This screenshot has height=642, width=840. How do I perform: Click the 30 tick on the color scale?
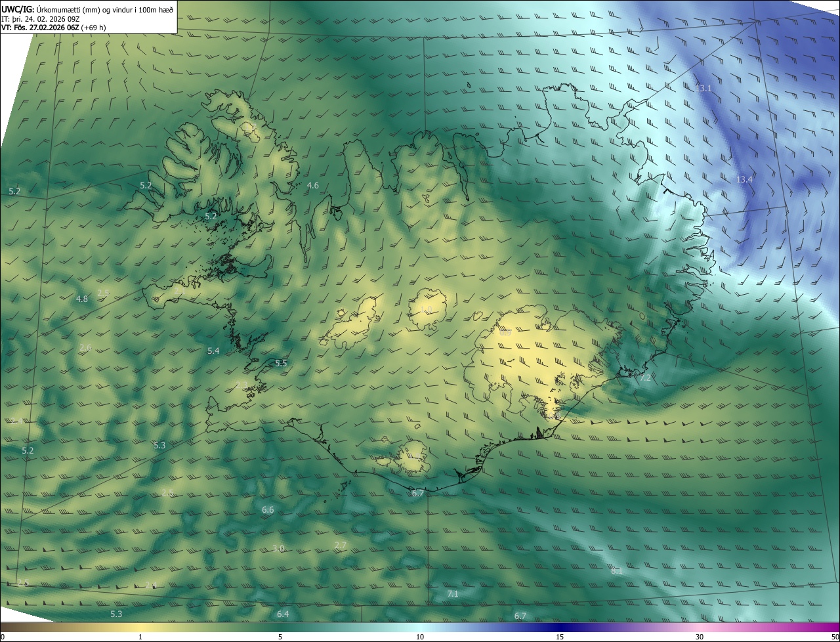coord(700,637)
